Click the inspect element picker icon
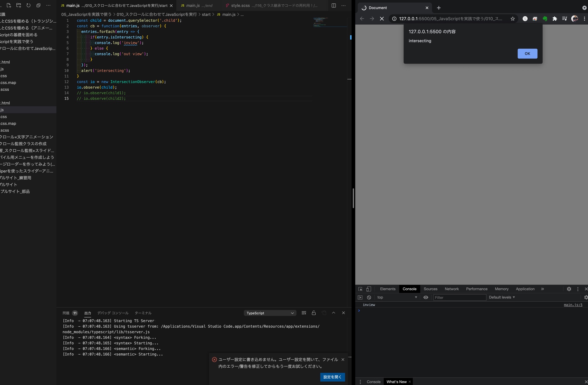The height and width of the screenshot is (385, 588). (x=360, y=289)
